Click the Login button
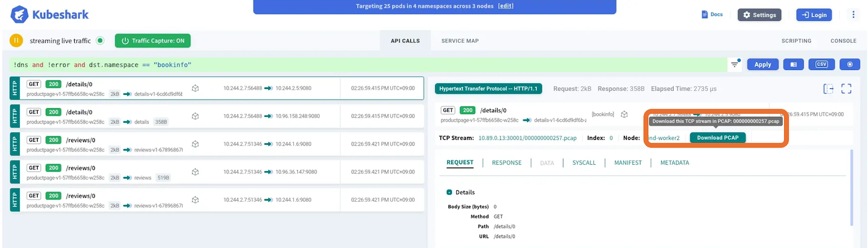The image size is (868, 248). pyautogui.click(x=814, y=15)
